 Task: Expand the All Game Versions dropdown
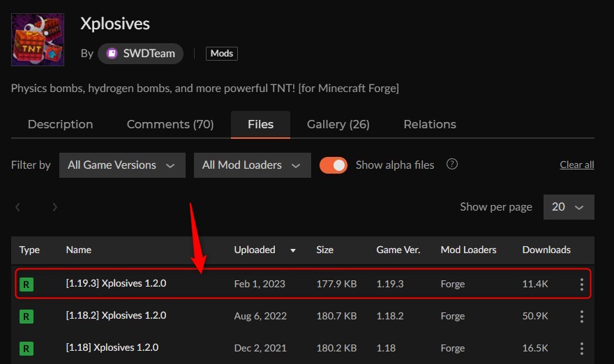pyautogui.click(x=122, y=165)
